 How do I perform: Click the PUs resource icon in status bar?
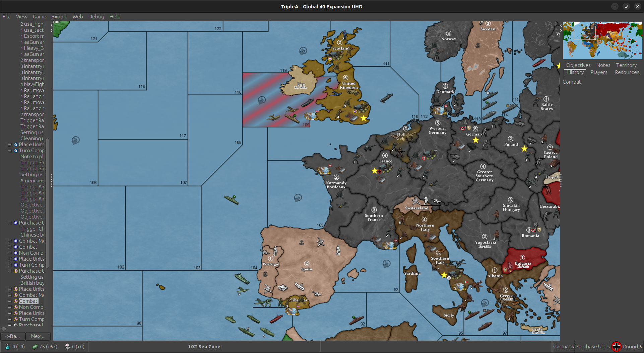(x=35, y=347)
